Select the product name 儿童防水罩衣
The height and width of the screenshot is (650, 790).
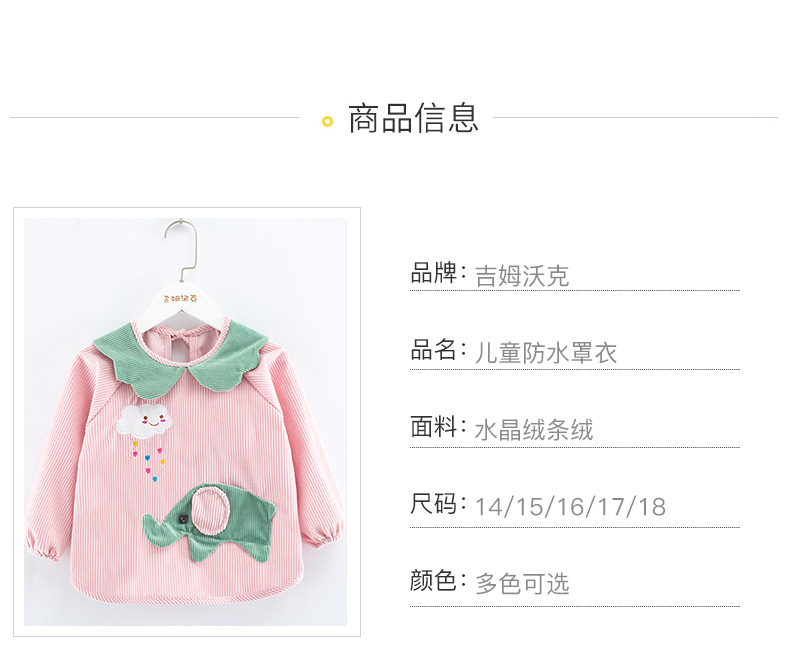click(546, 353)
